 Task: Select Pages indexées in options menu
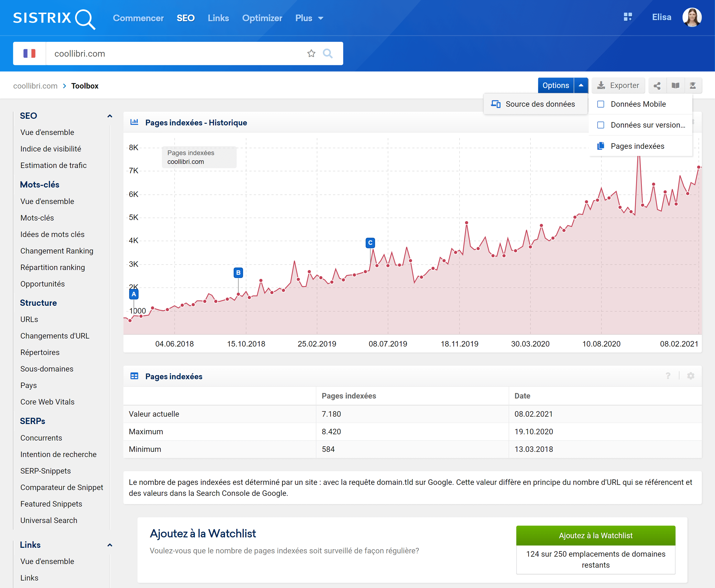point(640,146)
